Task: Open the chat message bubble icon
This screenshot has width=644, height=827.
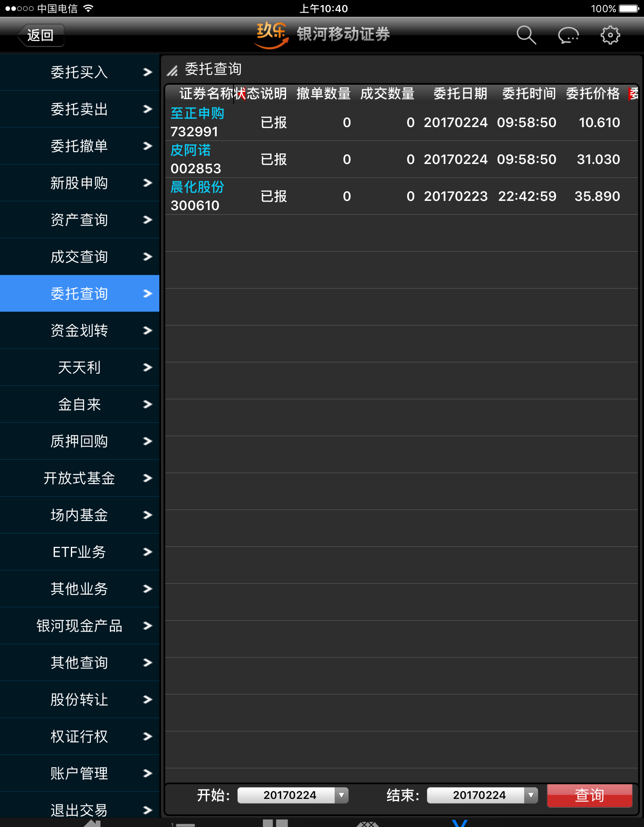Action: (x=568, y=35)
